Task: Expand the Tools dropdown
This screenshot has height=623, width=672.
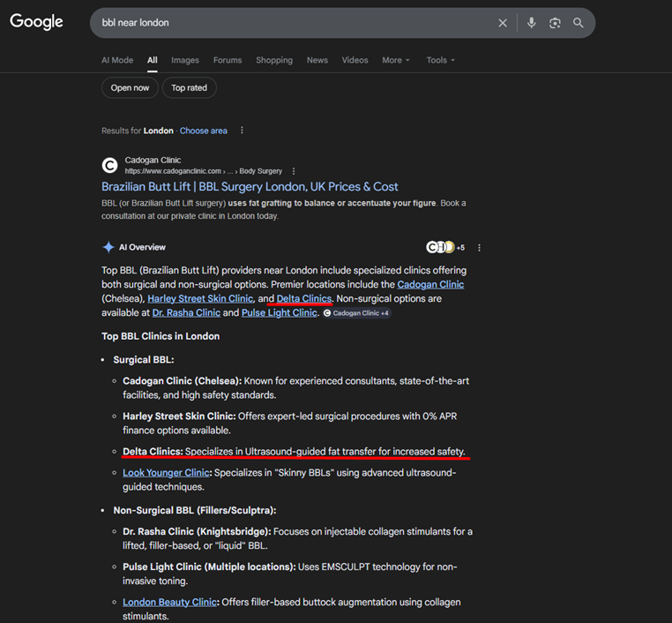Action: (440, 60)
